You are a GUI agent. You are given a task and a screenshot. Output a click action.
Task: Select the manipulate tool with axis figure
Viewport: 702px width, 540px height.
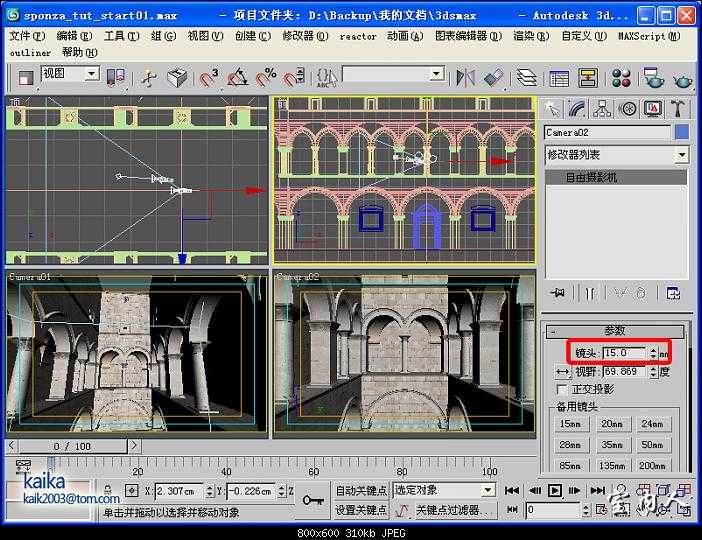point(149,78)
